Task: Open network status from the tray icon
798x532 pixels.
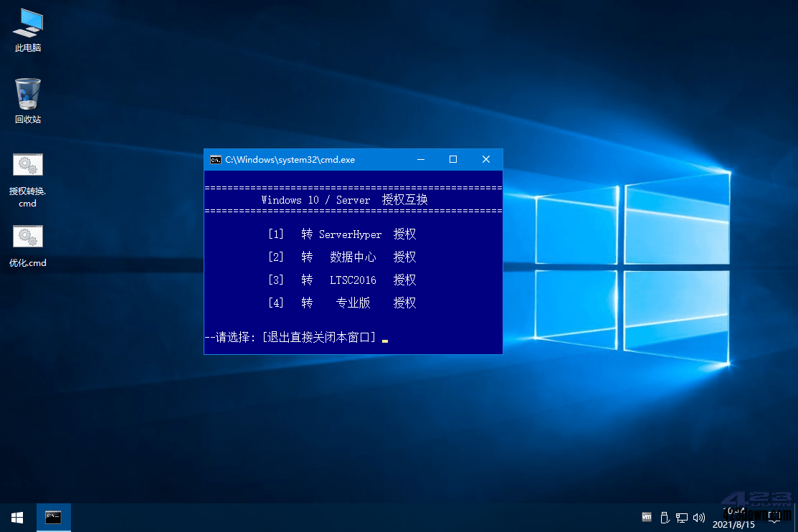Action: (x=681, y=517)
